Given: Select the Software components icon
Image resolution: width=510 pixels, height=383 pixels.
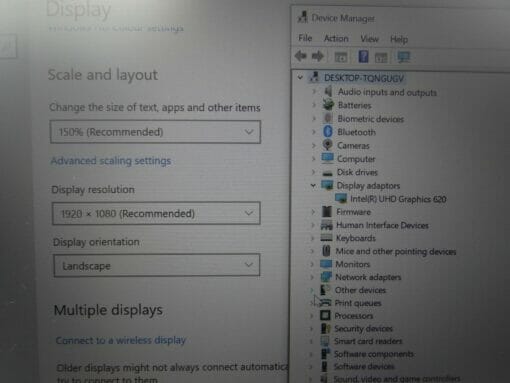Looking at the screenshot, I should [x=325, y=354].
